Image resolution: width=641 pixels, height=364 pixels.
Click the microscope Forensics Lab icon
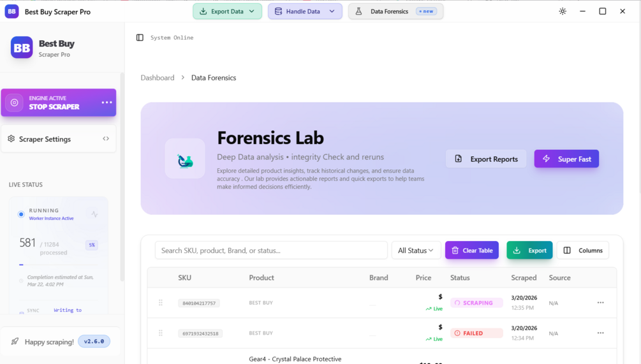185,159
